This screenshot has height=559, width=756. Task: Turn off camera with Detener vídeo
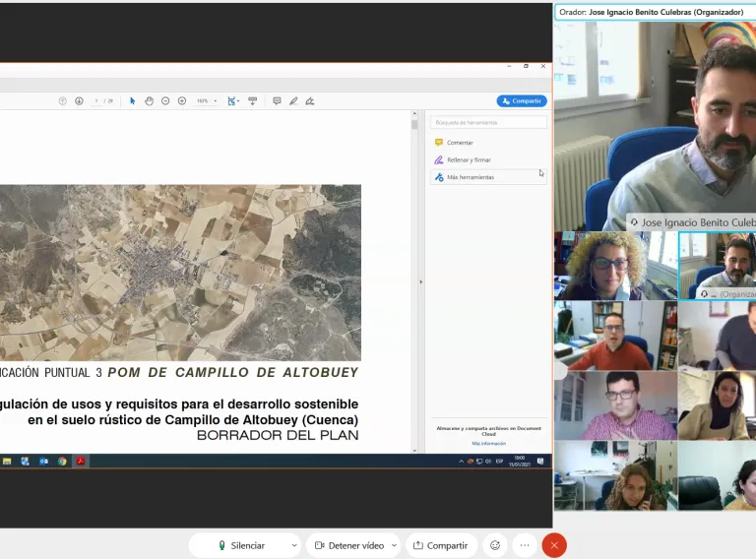click(349, 545)
